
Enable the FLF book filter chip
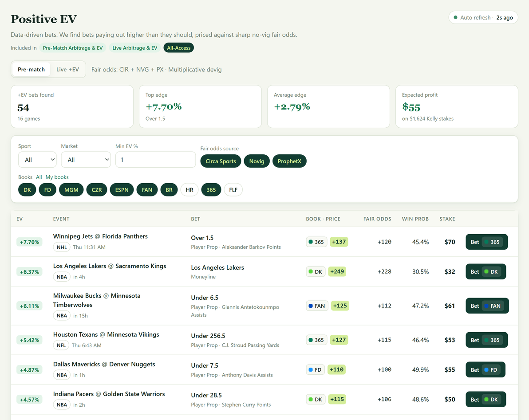point(233,190)
